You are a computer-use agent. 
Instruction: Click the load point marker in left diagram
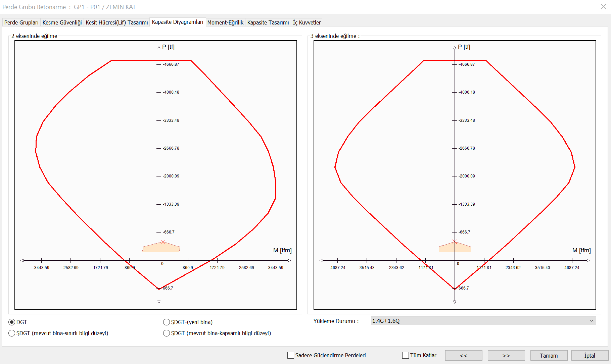[x=163, y=242]
